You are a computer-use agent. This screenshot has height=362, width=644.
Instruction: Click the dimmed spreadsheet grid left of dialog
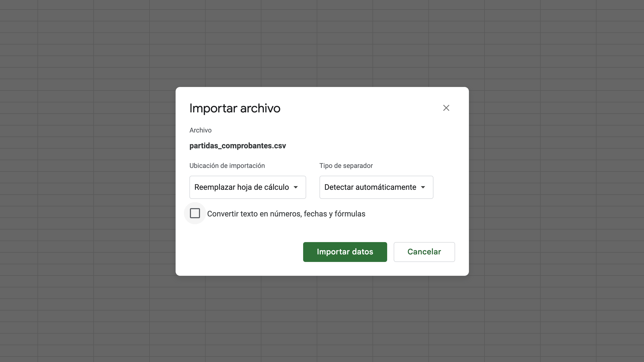(88, 181)
